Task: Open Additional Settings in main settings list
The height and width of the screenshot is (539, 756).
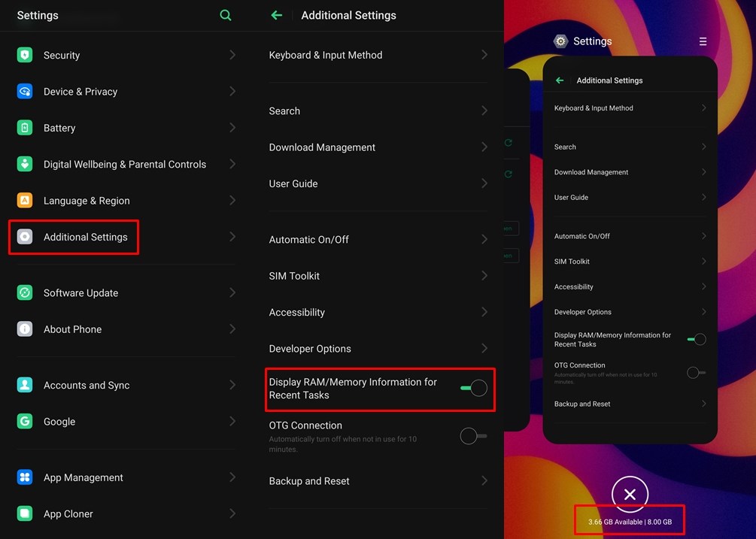Action: 85,237
